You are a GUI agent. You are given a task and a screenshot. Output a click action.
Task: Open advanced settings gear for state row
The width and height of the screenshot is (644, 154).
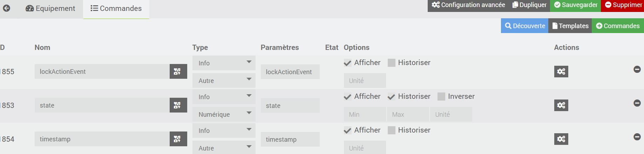pos(561,105)
